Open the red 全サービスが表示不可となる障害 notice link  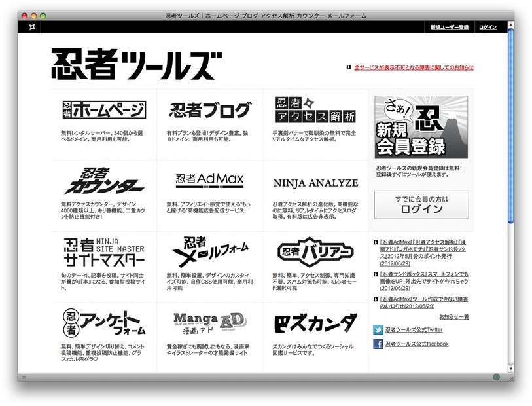point(414,67)
